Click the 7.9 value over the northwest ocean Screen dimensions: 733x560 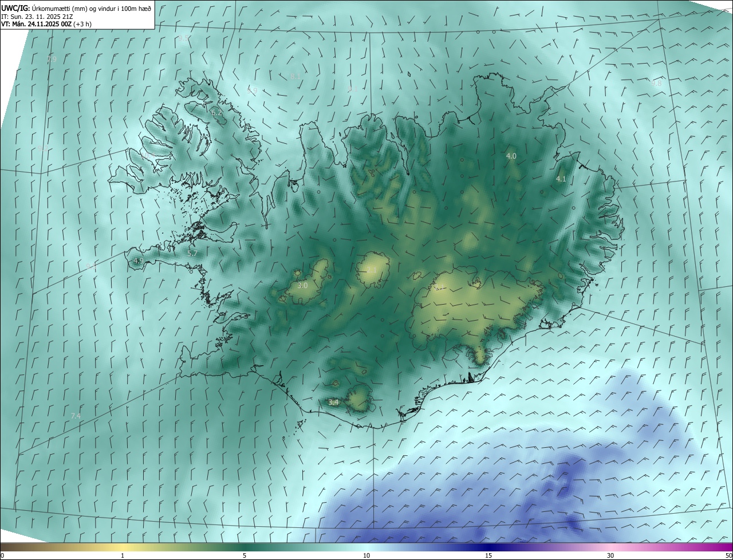52,58
